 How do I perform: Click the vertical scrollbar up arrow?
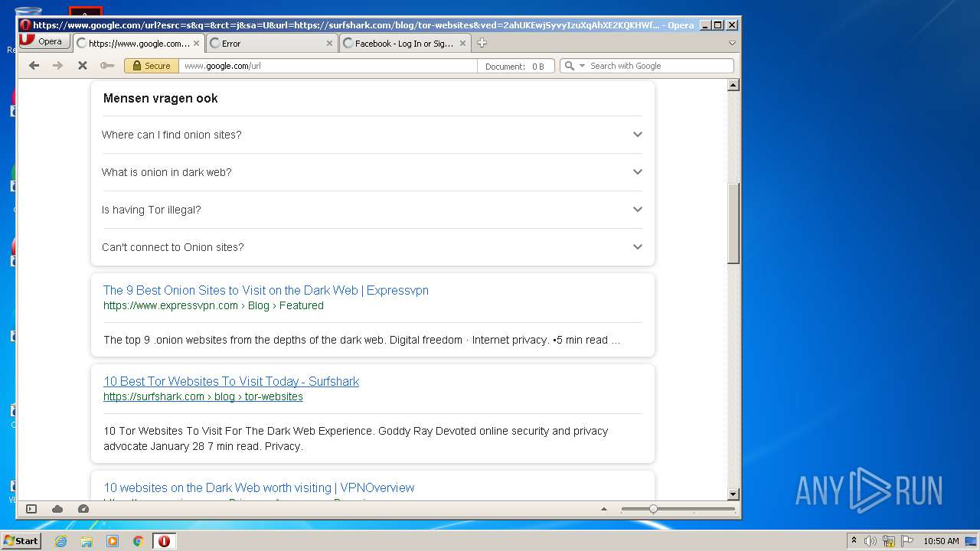(x=733, y=85)
